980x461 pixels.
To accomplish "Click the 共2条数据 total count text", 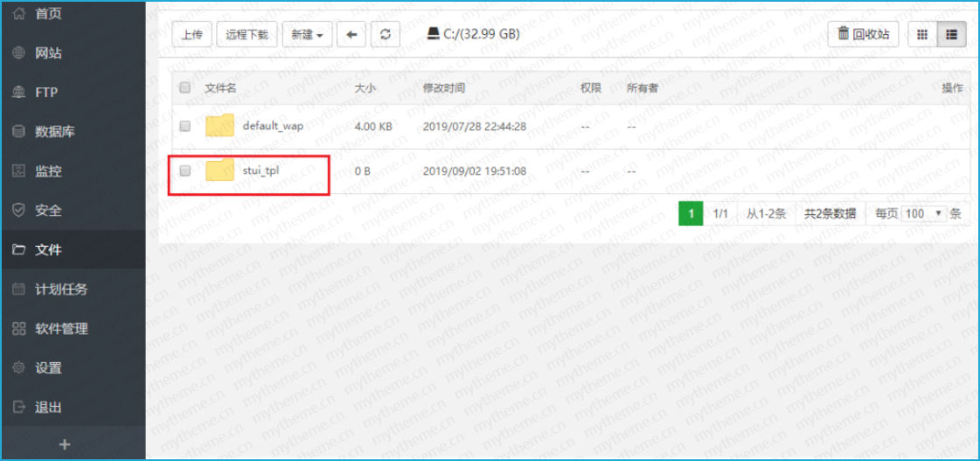I will 830,214.
